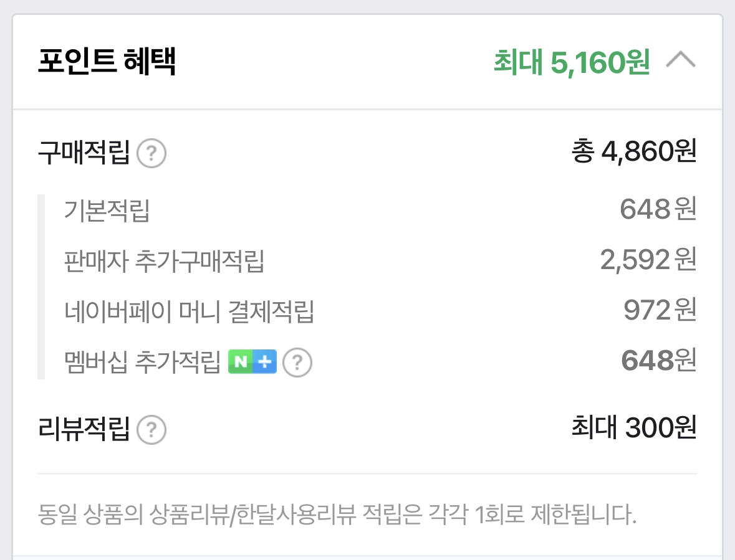Click the 2,592원 amount
735x560 pixels.
tap(648, 260)
